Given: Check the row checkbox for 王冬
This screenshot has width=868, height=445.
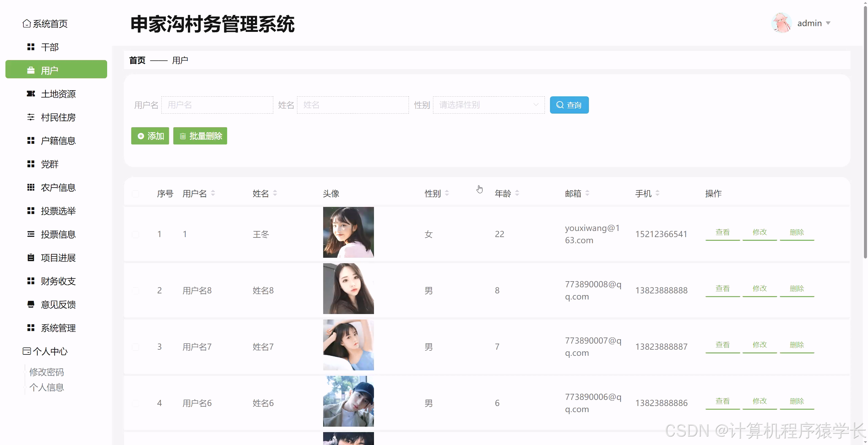Looking at the screenshot, I should click(x=136, y=234).
